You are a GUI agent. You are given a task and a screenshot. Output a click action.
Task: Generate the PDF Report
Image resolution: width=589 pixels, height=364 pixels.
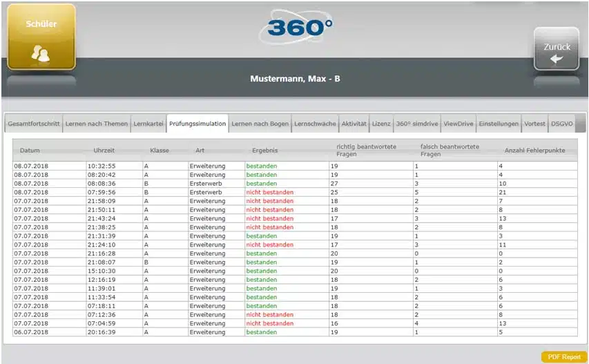563,356
